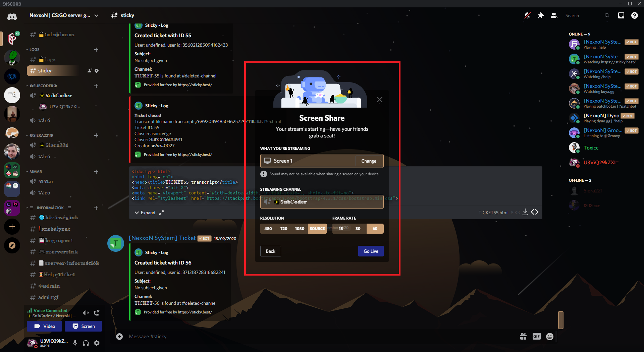Download TICKET55.html file icon

[525, 212]
